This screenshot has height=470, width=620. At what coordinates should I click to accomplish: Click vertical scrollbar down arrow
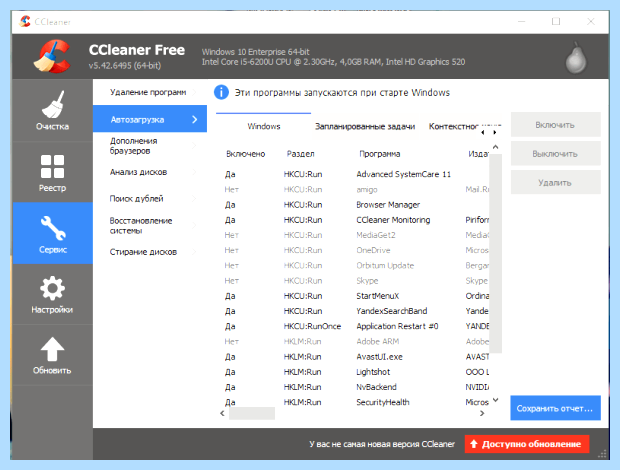tap(495, 400)
